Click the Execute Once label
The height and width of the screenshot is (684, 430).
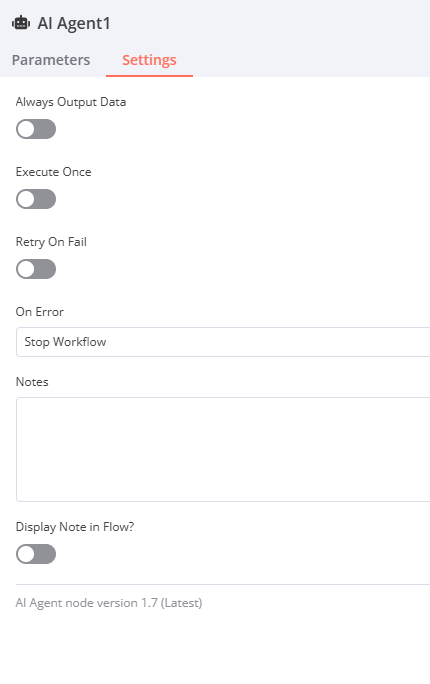pos(54,172)
